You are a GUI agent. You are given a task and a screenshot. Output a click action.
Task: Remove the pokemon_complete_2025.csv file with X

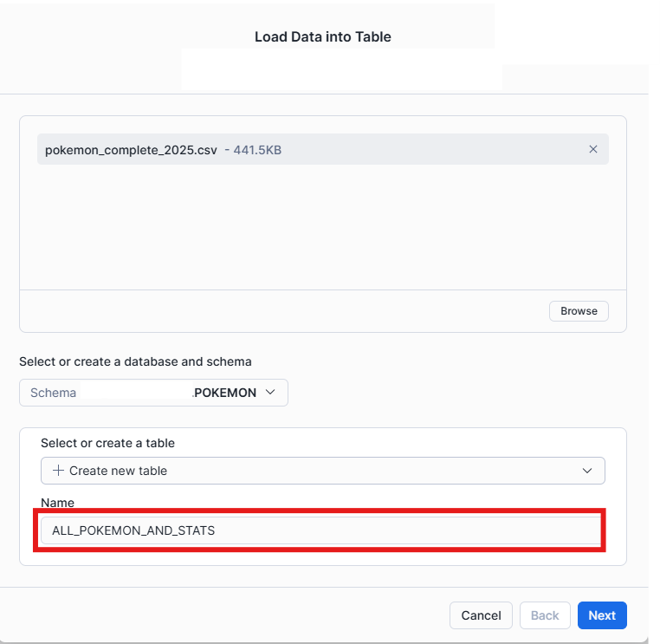tap(593, 149)
